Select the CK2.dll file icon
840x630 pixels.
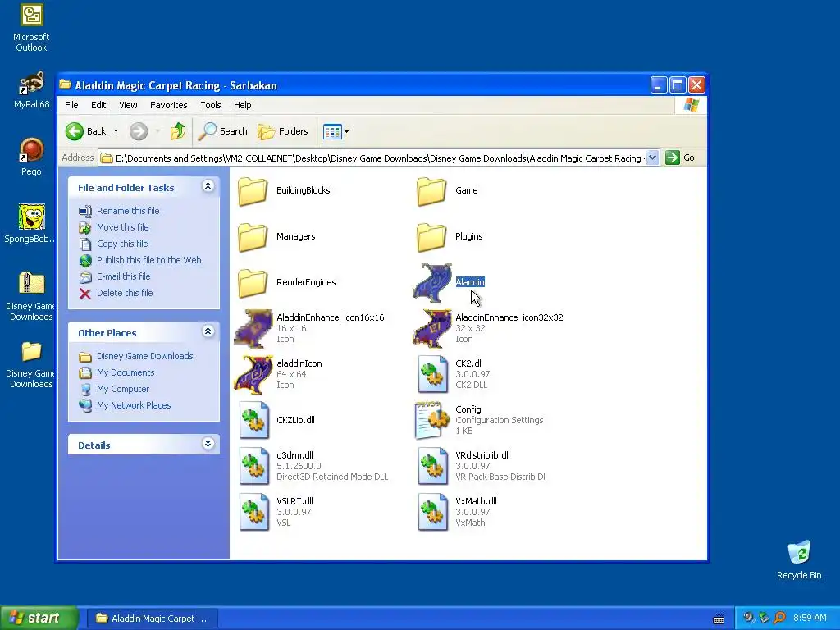(x=433, y=374)
